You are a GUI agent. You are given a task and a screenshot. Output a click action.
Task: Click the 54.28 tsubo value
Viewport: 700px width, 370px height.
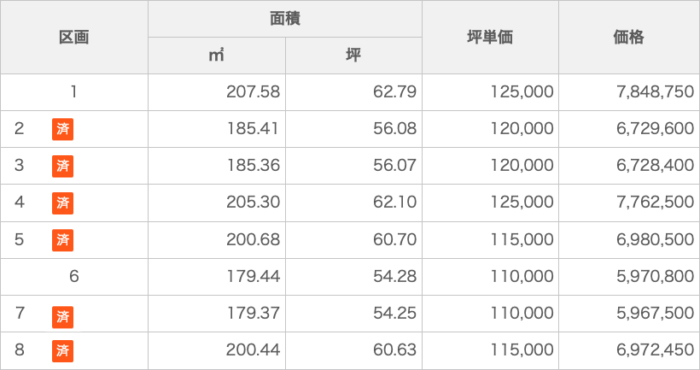(395, 276)
